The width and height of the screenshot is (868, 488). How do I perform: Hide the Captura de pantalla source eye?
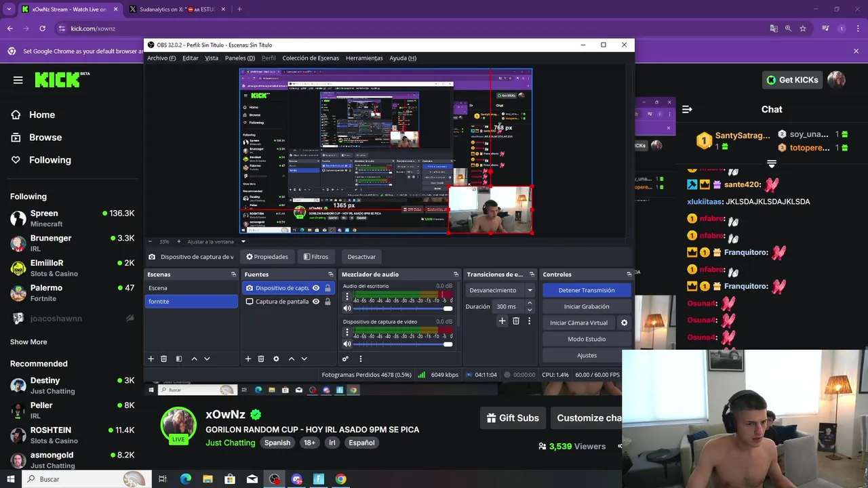(x=316, y=302)
